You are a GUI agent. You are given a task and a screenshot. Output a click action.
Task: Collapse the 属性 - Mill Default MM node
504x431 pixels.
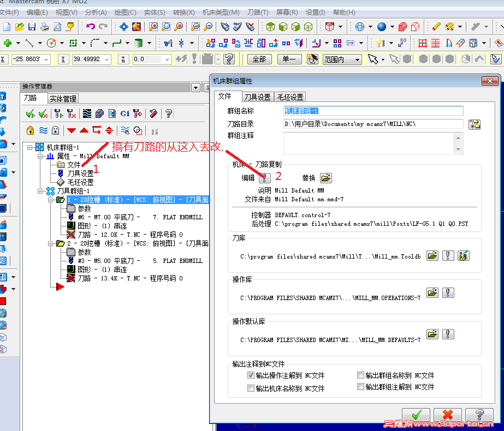tap(40, 156)
